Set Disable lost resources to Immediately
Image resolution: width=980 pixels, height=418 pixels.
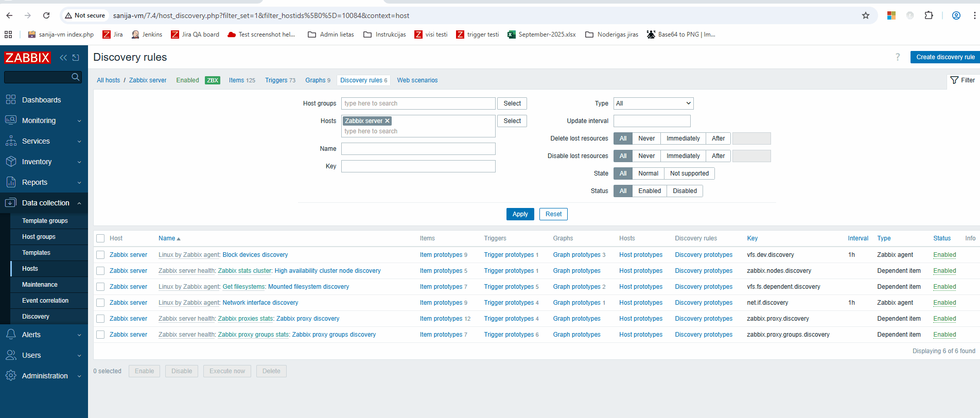pos(683,156)
